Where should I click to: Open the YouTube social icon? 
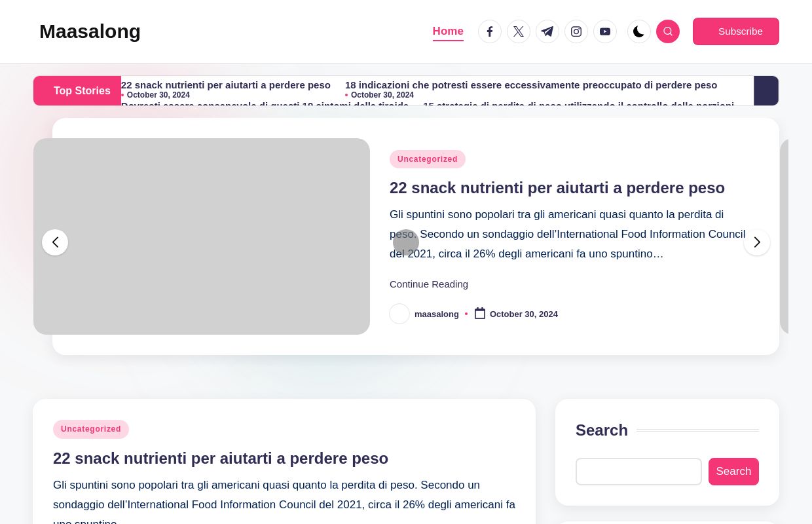click(x=605, y=31)
